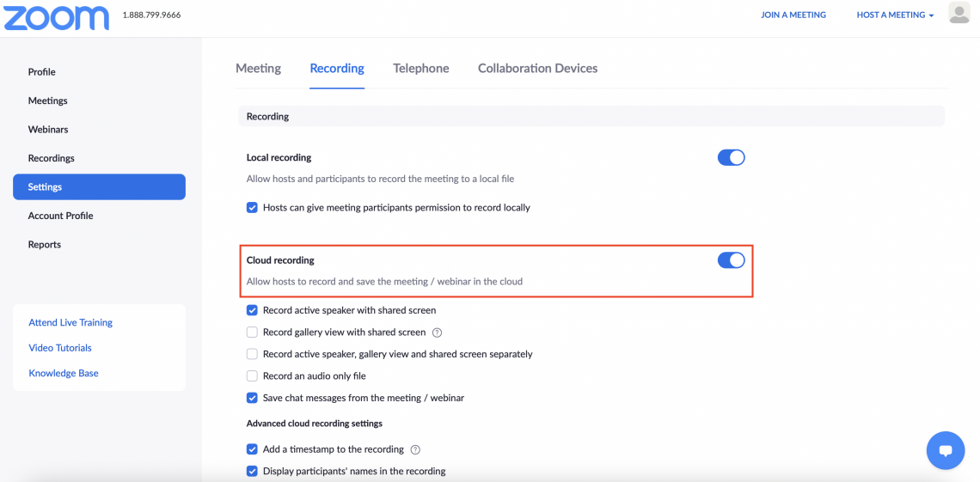Toggle Cloud recording switch

tap(732, 259)
